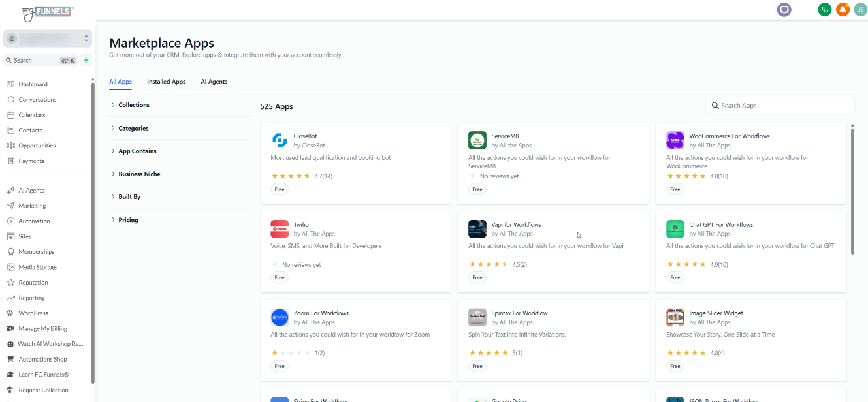Viewport: 868px width, 402px height.
Task: Click the Free badge on ServiceM8 card
Action: [477, 189]
